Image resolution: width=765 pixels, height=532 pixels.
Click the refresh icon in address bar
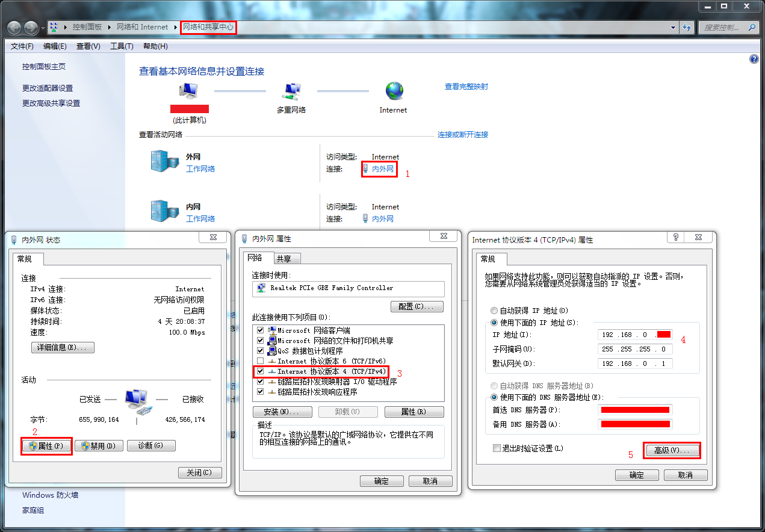click(x=687, y=27)
